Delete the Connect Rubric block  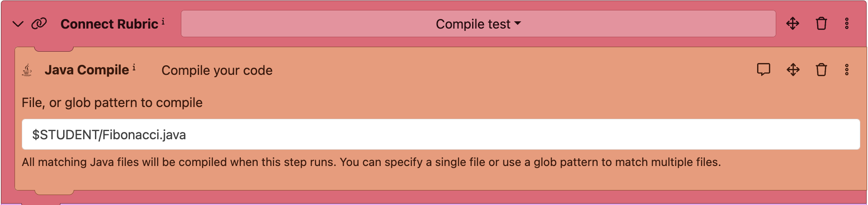click(x=821, y=24)
